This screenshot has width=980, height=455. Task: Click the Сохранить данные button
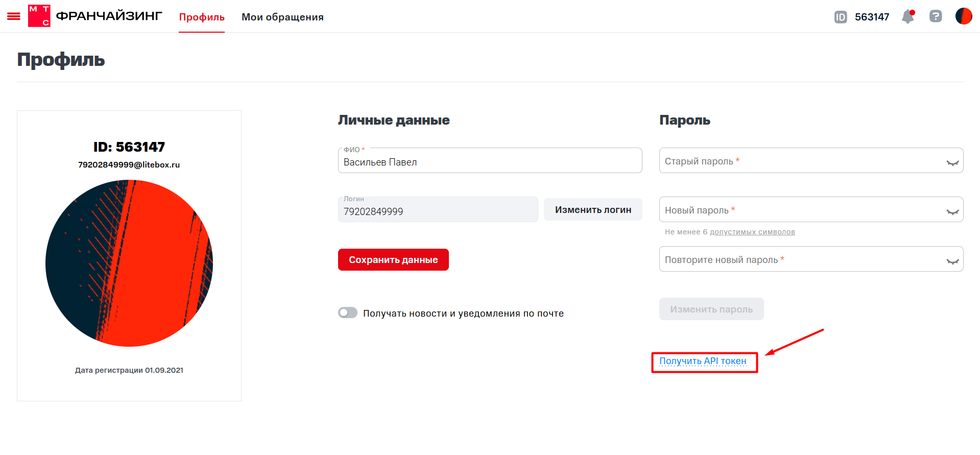pyautogui.click(x=393, y=259)
